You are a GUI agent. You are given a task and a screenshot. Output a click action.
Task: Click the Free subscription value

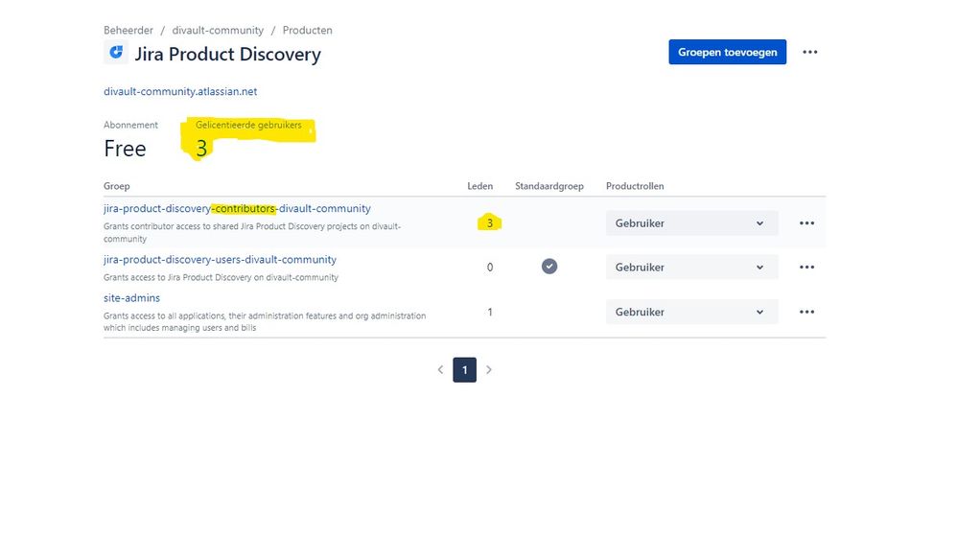[125, 149]
